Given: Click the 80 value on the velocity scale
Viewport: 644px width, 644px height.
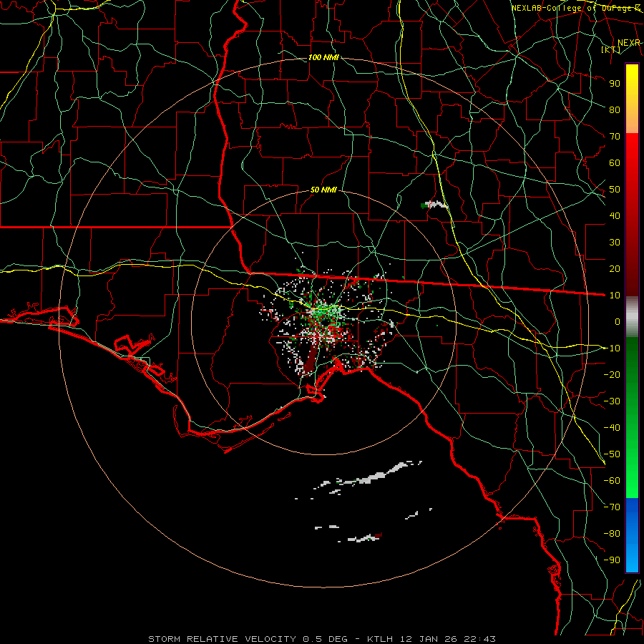Looking at the screenshot, I should pyautogui.click(x=615, y=109).
